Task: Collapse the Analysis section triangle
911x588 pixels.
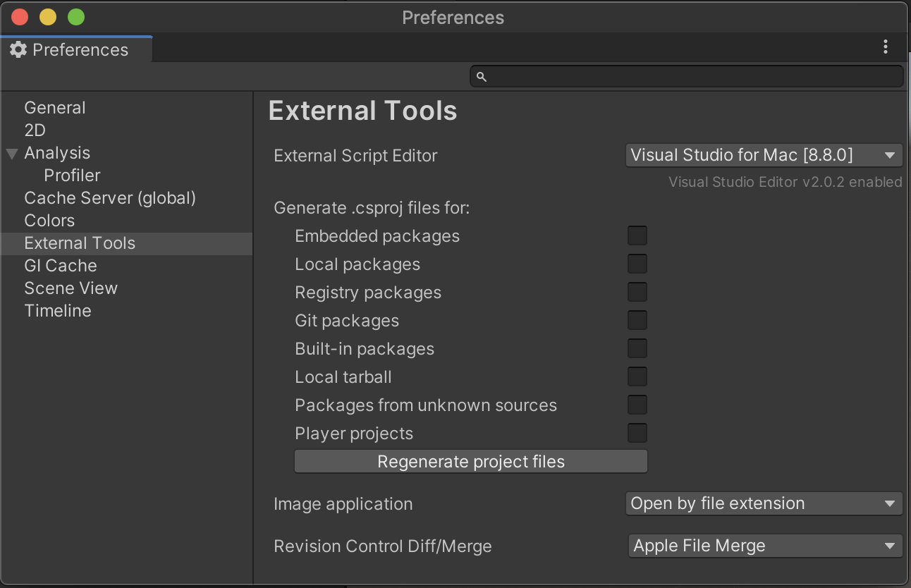Action: point(11,152)
